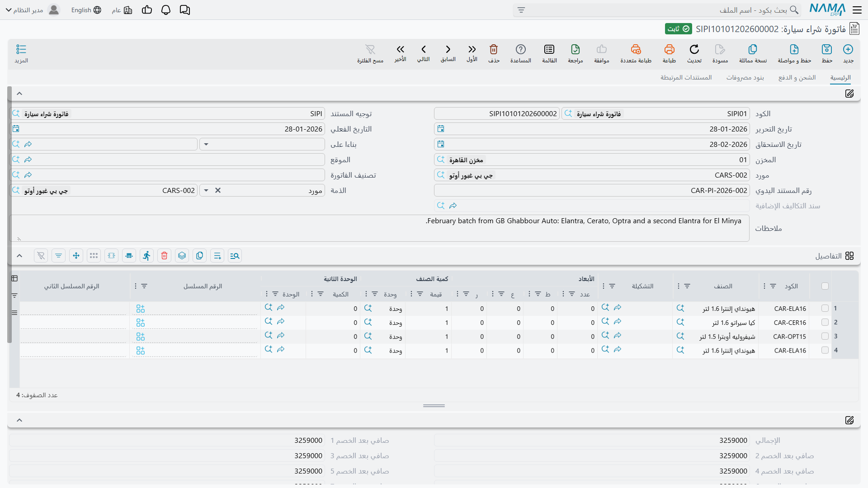Click the جديد (New) toolbar icon

848,49
